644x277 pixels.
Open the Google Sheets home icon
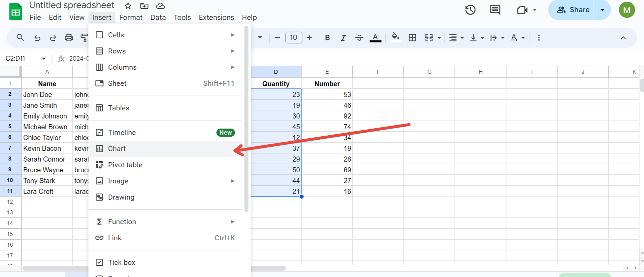(x=15, y=11)
